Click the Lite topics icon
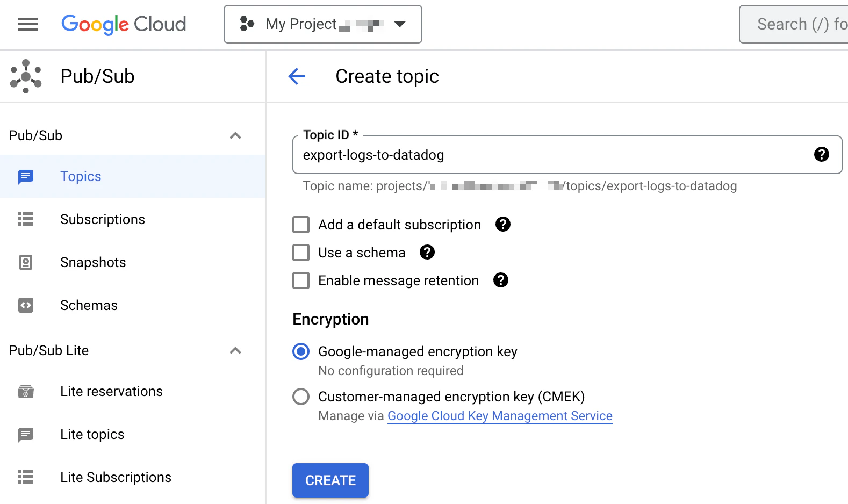This screenshot has width=848, height=504. pyautogui.click(x=26, y=434)
